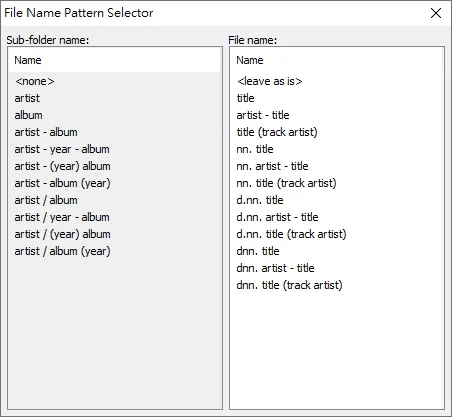Pick 'artist - album (year)' sub-folder pattern
Image resolution: width=452 pixels, height=417 pixels.
[x=62, y=183]
